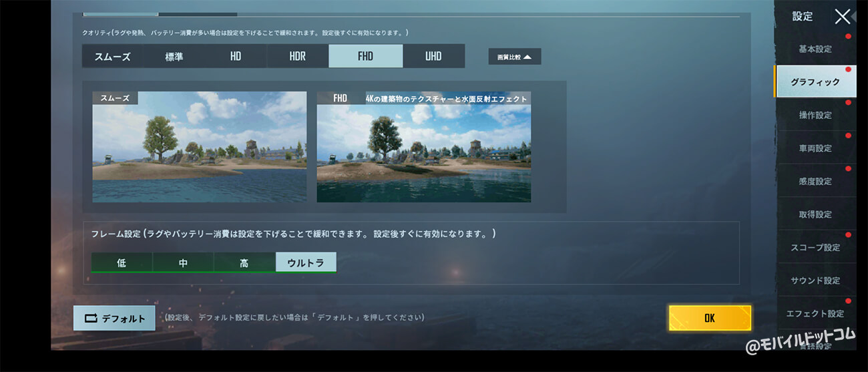Viewport: 868px width, 372px height.
Task: Select 標準 graphics quality
Action: (174, 56)
